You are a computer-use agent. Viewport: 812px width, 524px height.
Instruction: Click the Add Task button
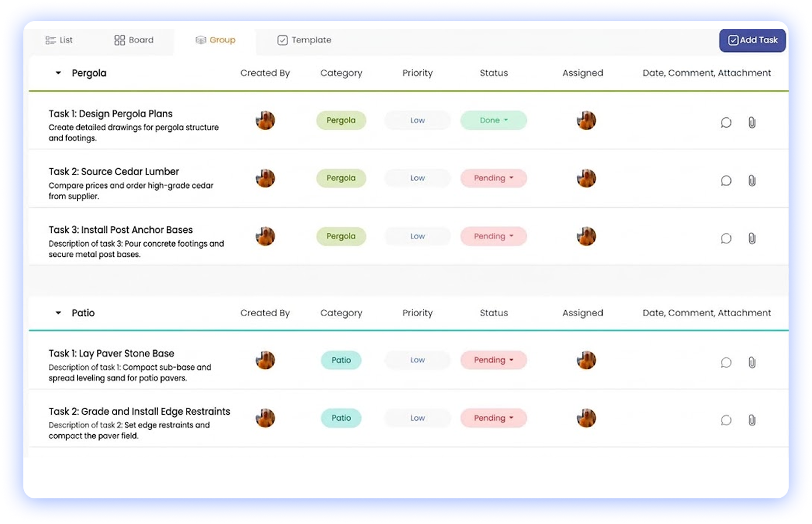pos(752,40)
